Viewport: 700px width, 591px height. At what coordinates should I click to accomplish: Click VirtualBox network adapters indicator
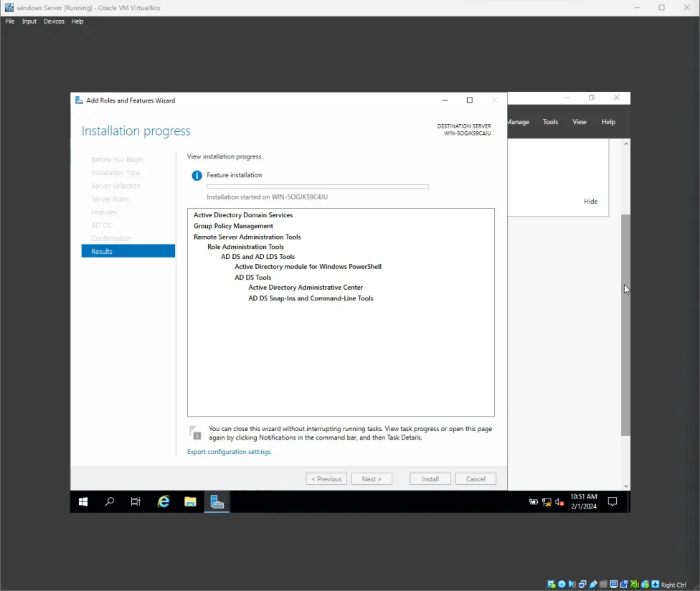[582, 585]
